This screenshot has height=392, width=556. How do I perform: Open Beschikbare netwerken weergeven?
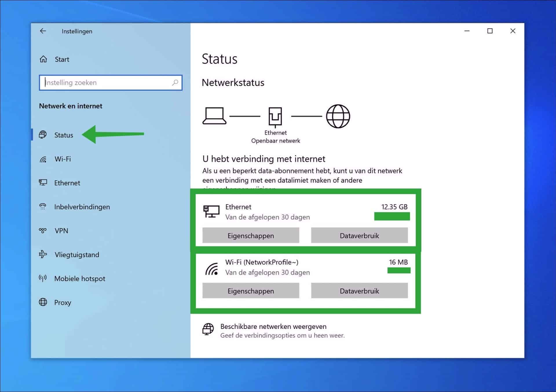click(x=273, y=326)
